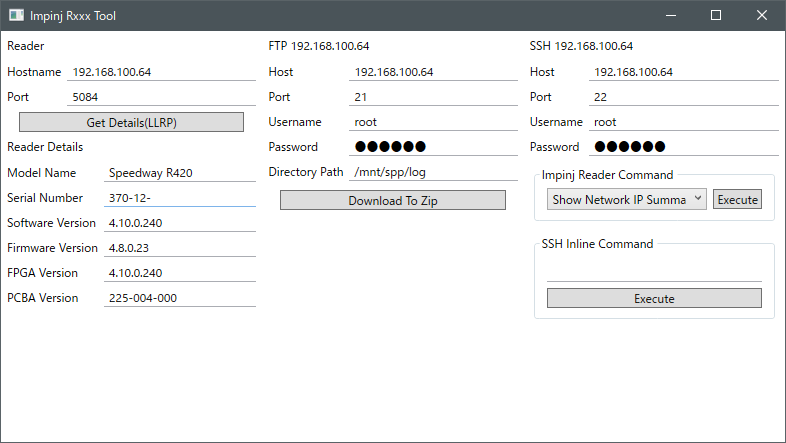786x443 pixels.
Task: Click the FPGA Version field
Action: pyautogui.click(x=180, y=273)
